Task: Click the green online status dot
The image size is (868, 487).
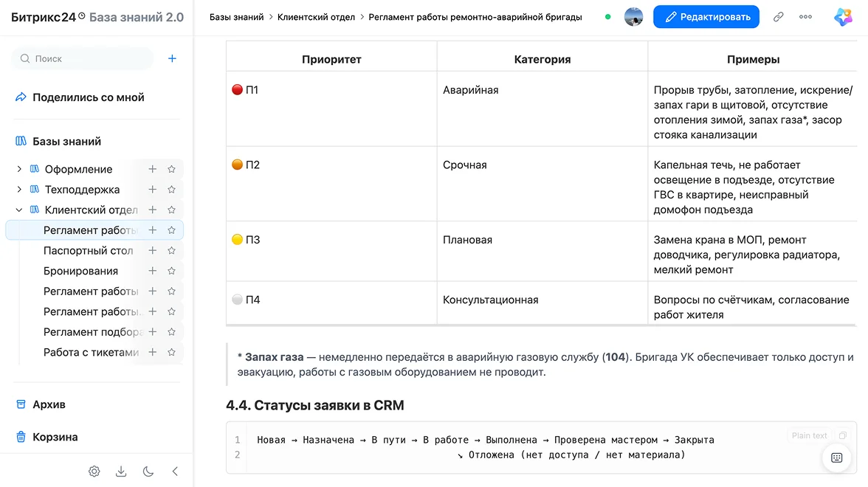Action: coord(608,16)
